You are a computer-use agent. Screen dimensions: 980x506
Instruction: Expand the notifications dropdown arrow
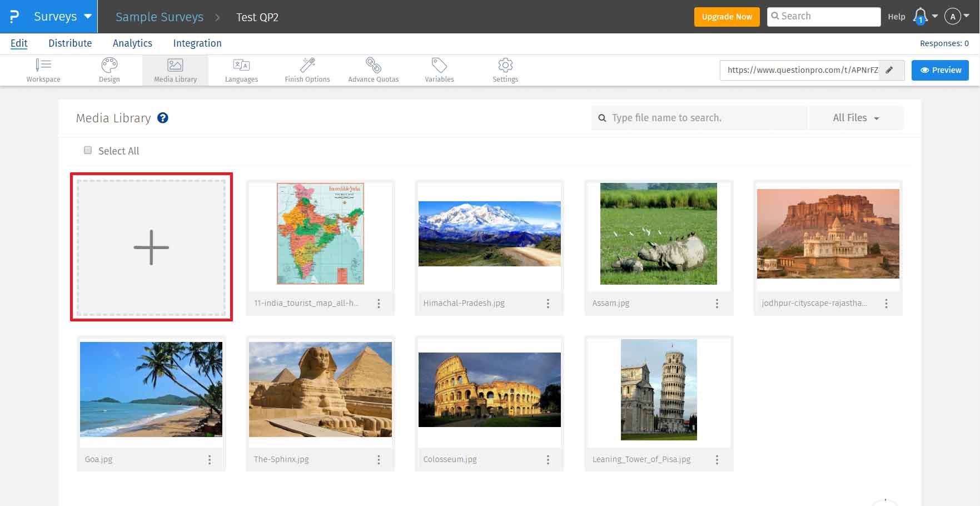coord(935,16)
